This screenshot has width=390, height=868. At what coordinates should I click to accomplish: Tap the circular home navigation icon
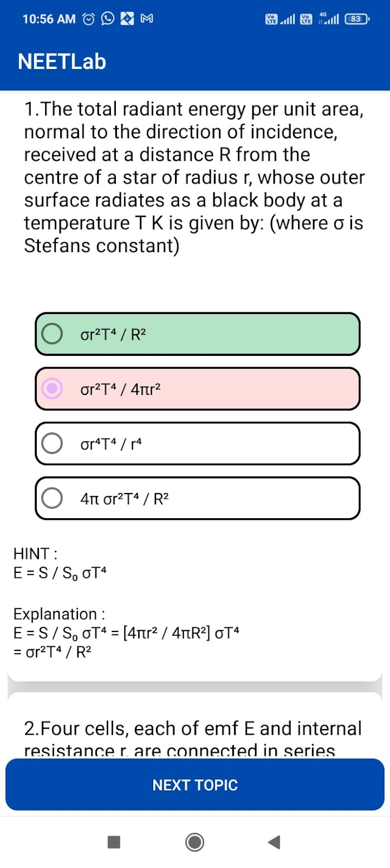(194, 841)
